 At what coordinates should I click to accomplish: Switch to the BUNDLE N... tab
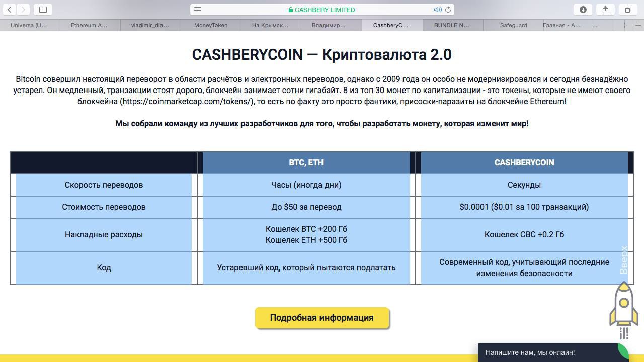452,25
